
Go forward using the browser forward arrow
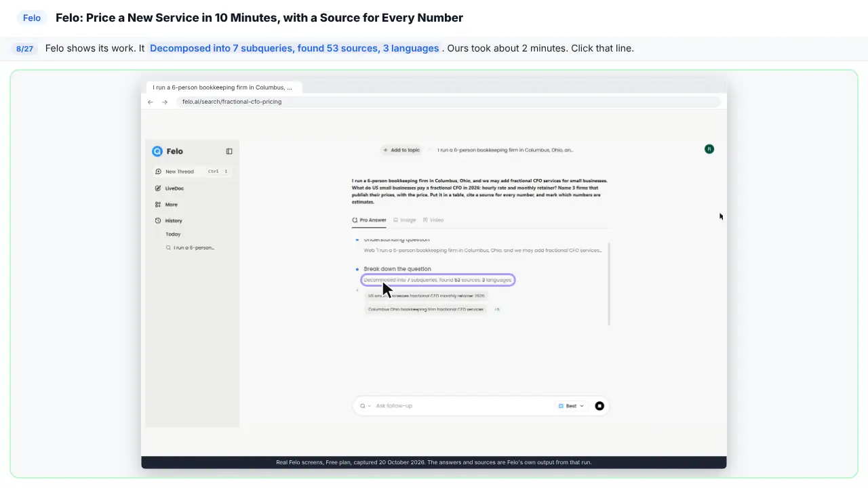point(165,102)
